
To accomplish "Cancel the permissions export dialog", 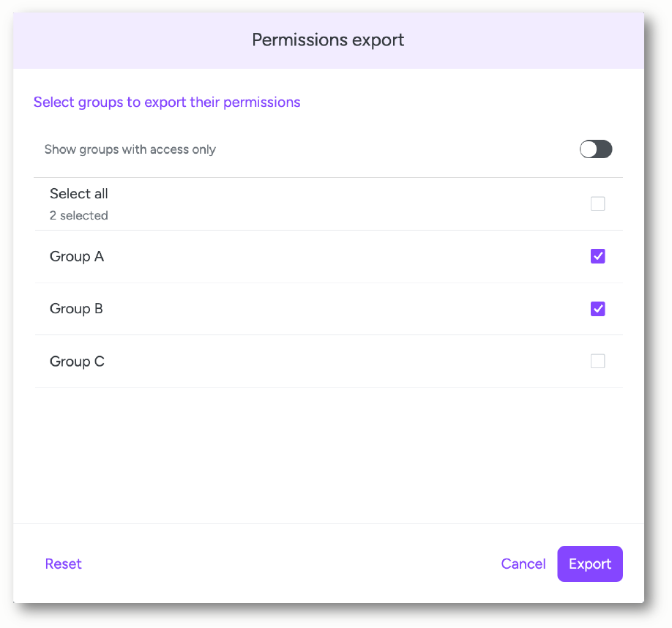I will pos(523,564).
